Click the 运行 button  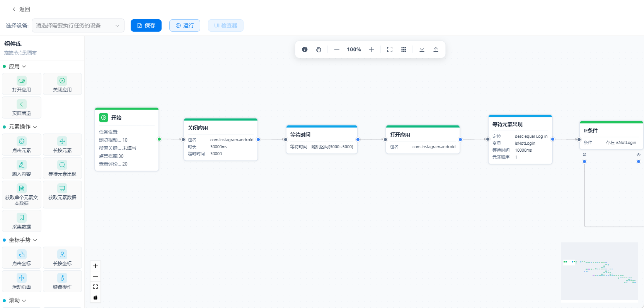pos(185,25)
